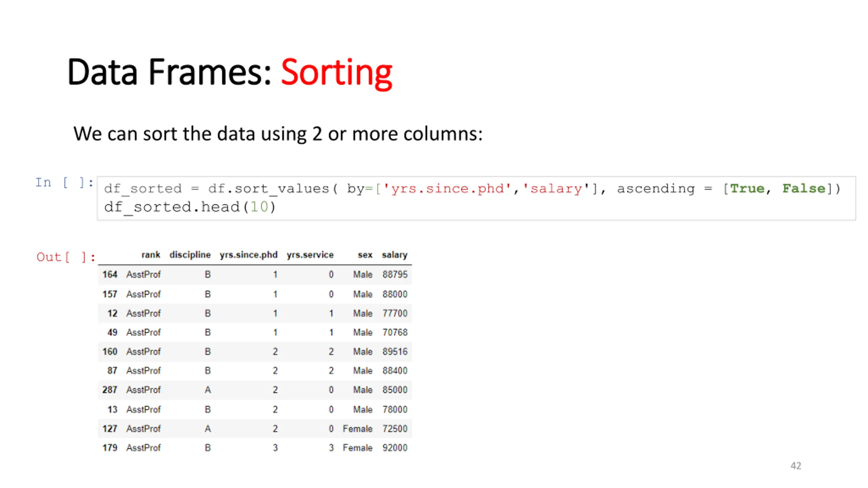This screenshot has width=868, height=488.
Task: Click the 'yrs.service' column header
Action: (x=310, y=255)
